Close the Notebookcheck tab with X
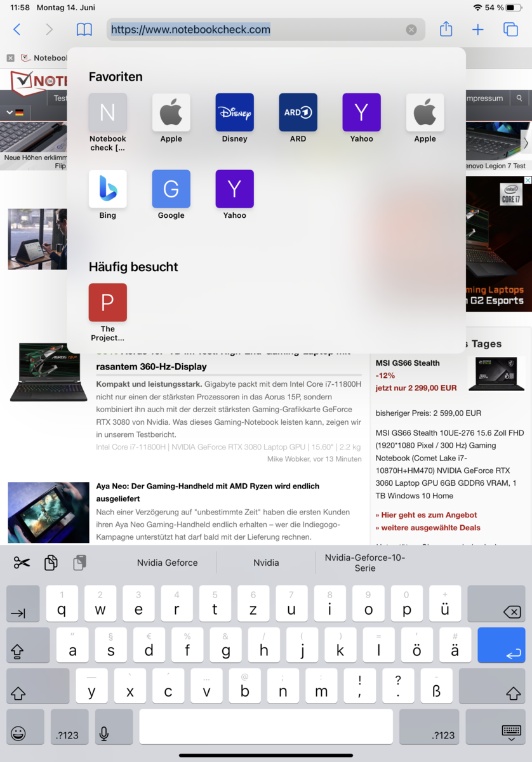Viewport: 532px width, 762px height. [x=10, y=58]
